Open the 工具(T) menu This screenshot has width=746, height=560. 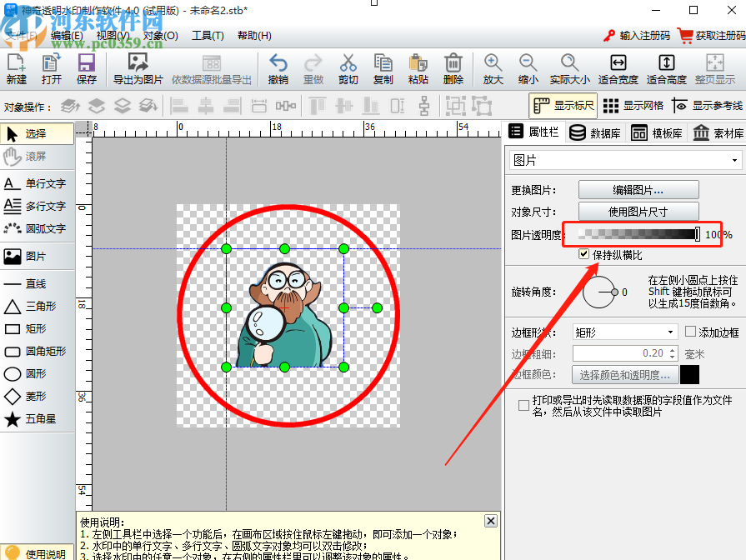(x=206, y=36)
